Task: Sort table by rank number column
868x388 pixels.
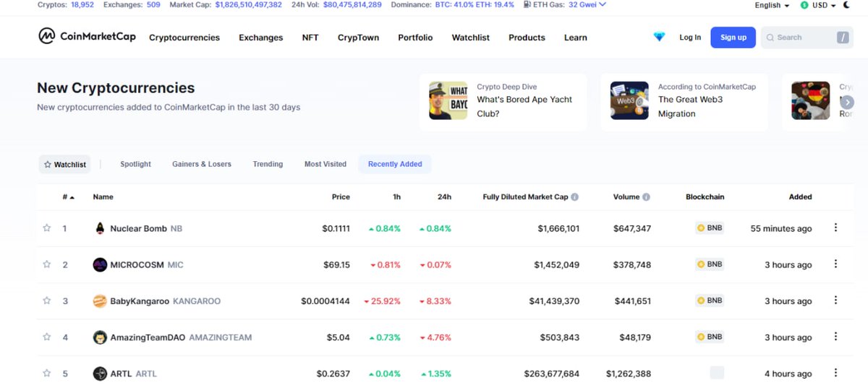Action: pyautogui.click(x=68, y=197)
